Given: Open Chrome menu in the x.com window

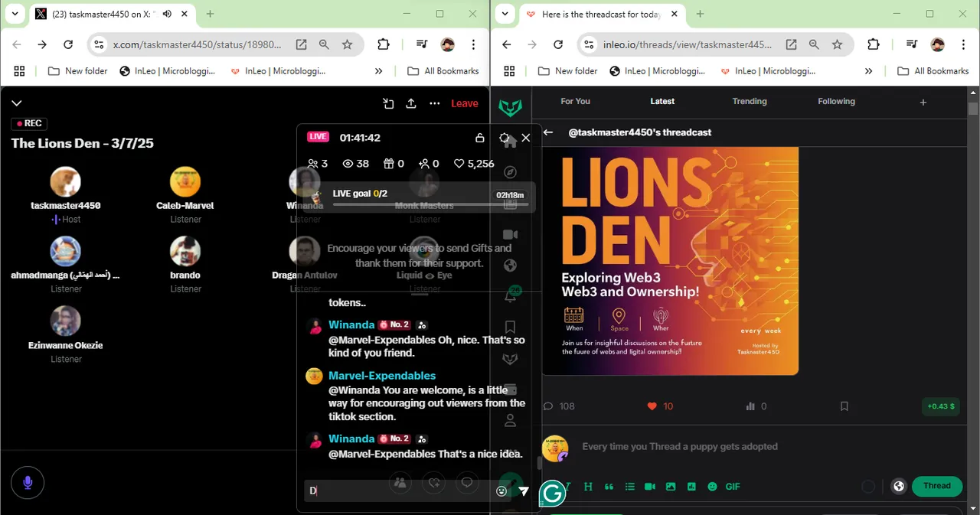Looking at the screenshot, I should point(474,44).
